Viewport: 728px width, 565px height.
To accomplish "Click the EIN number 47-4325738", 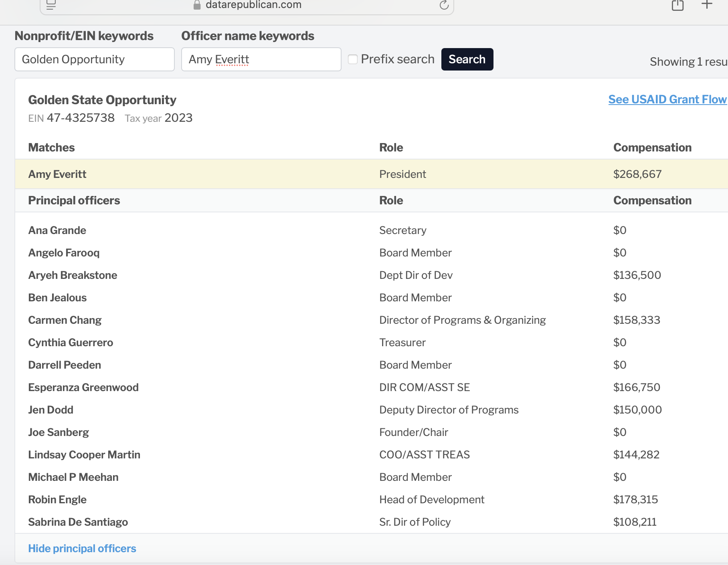I will [81, 118].
